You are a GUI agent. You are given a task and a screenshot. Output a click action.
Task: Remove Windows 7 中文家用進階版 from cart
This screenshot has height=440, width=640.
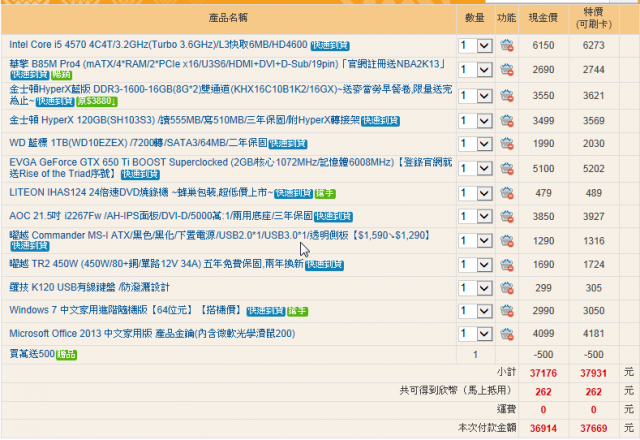(507, 311)
